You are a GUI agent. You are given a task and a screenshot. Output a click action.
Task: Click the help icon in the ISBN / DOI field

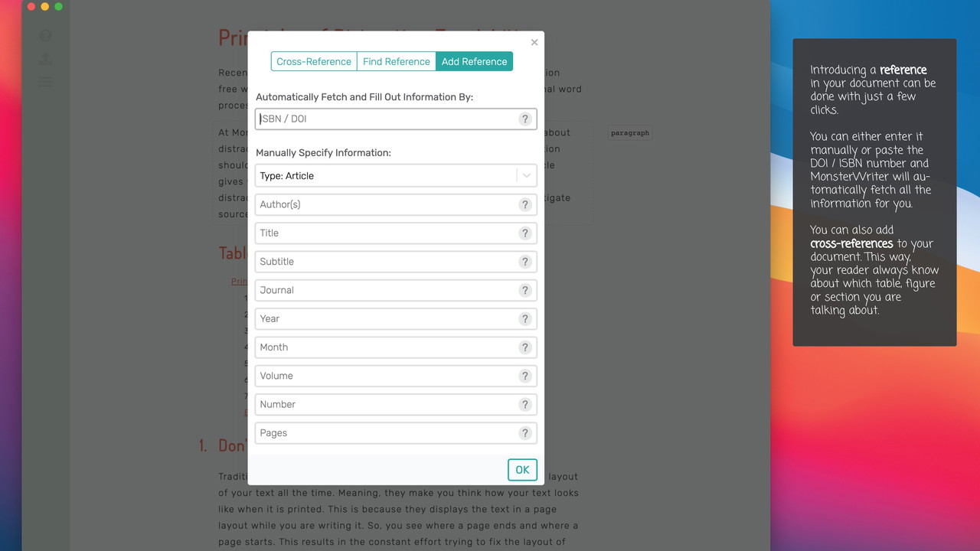point(525,119)
